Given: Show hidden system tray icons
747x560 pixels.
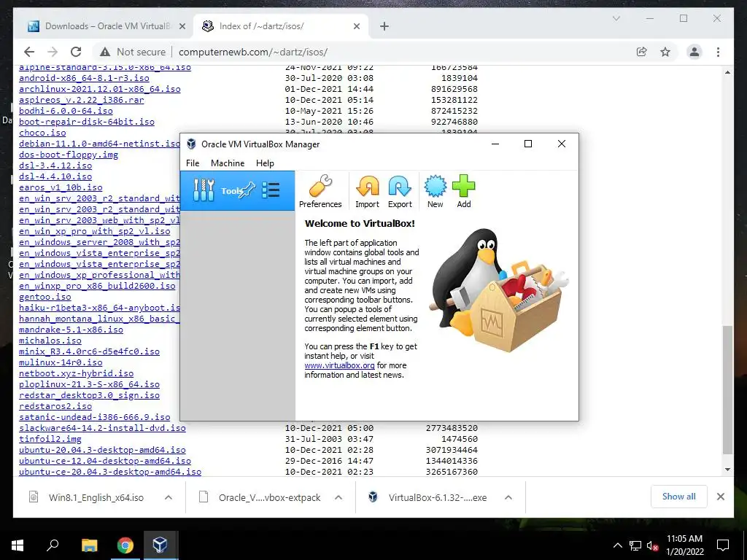Looking at the screenshot, I should tap(617, 545).
